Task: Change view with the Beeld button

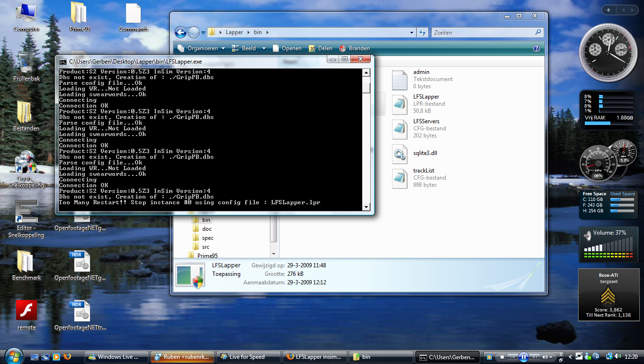Action: point(244,48)
